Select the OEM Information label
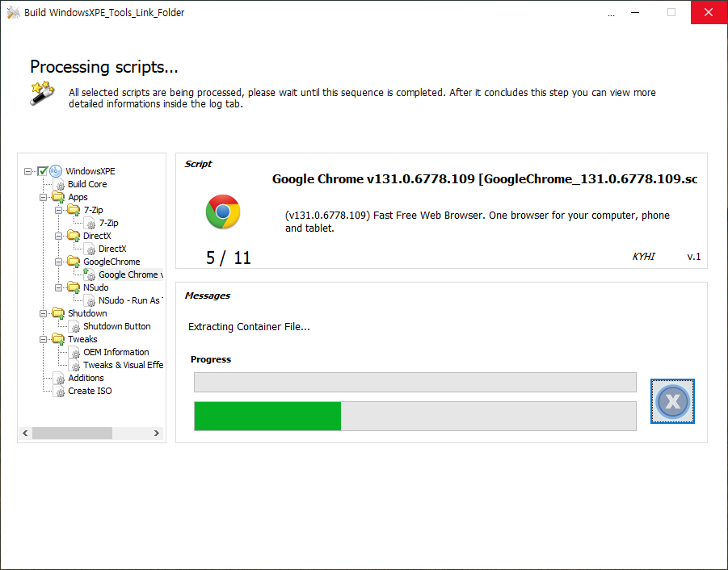 [x=116, y=352]
